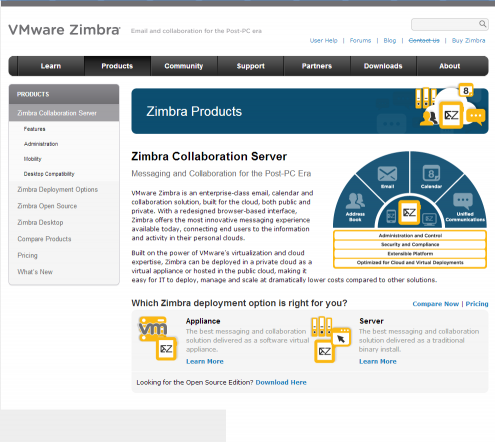
Task: Click the Server heading
Action: coord(371,321)
